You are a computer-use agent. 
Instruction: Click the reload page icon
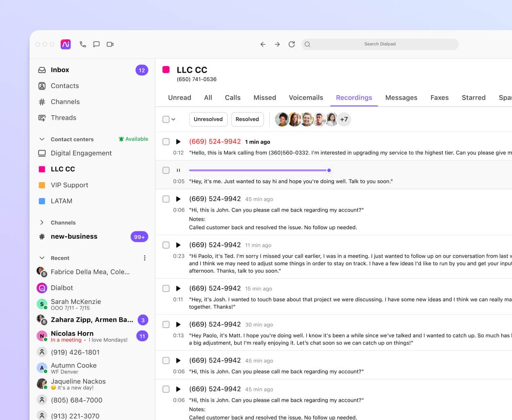[x=292, y=44]
